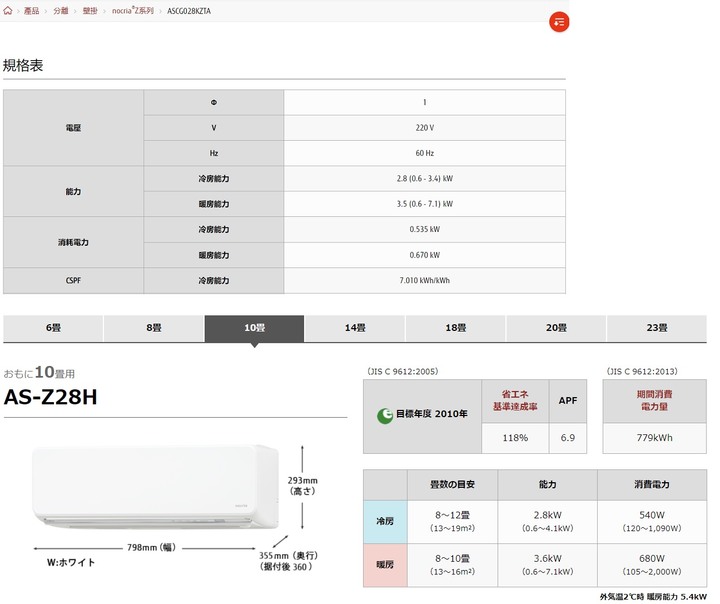
Task: Click the 規格表 section heading
Action: (23, 65)
